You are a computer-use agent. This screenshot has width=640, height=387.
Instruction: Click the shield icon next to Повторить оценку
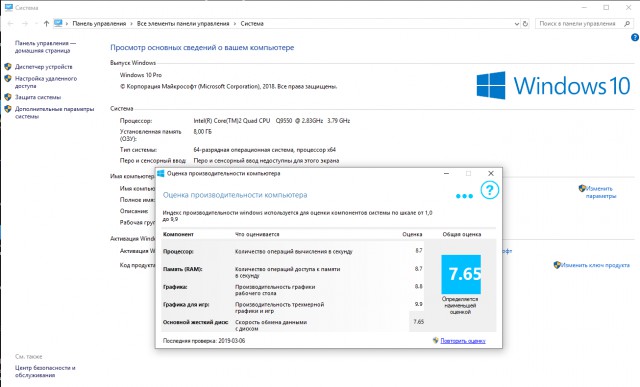point(436,340)
